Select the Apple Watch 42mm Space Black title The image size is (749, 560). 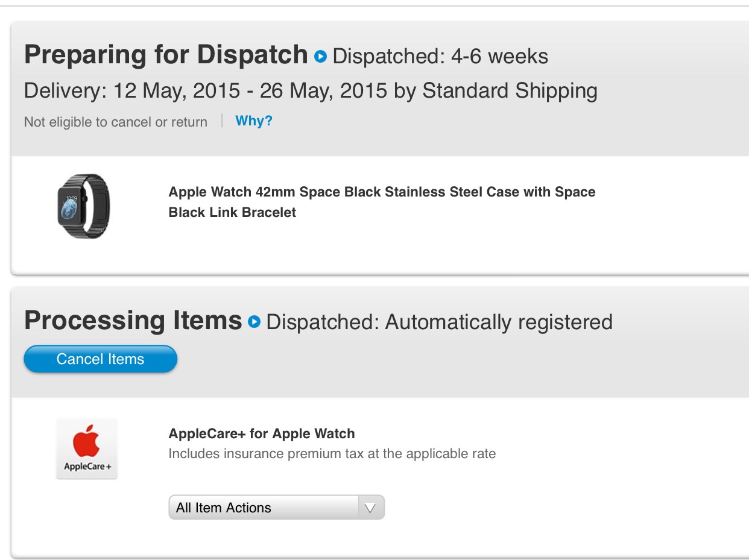(382, 192)
